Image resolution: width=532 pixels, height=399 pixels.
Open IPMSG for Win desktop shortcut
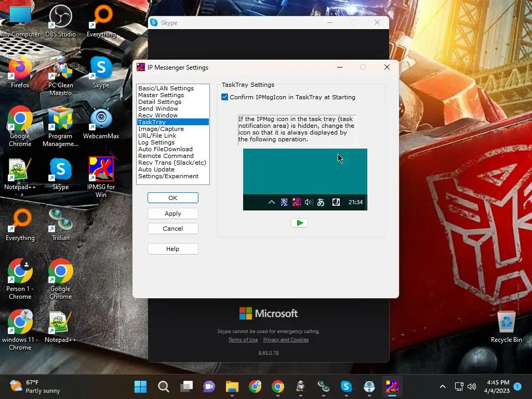point(101,178)
